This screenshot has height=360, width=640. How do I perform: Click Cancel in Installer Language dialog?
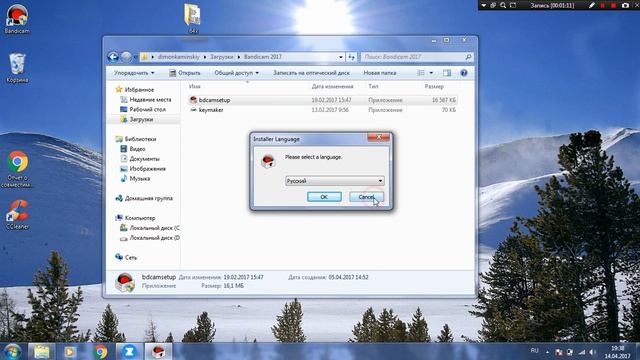pos(366,197)
